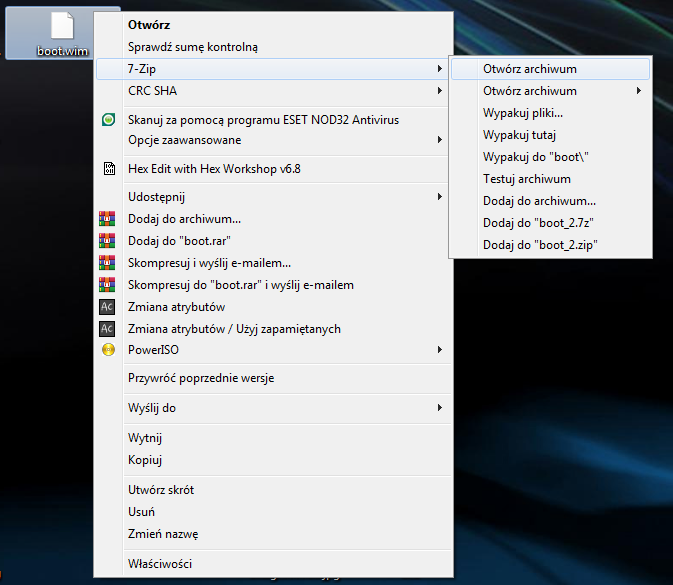The image size is (673, 585).
Task: Choose 'Wytnij' to cut the file
Action: pyautogui.click(x=274, y=438)
